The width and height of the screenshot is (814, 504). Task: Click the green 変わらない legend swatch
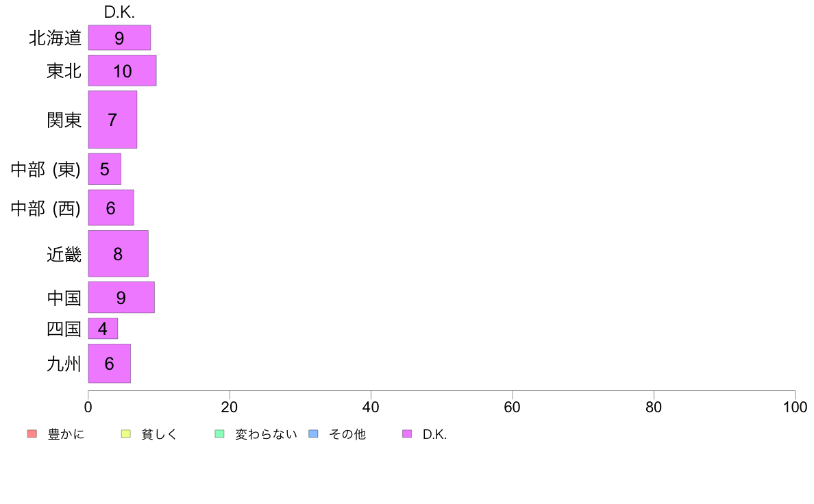click(x=219, y=434)
